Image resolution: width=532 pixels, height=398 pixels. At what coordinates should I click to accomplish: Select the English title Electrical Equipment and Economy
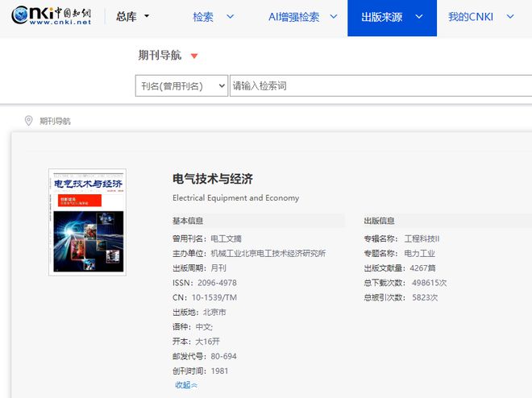tap(236, 197)
